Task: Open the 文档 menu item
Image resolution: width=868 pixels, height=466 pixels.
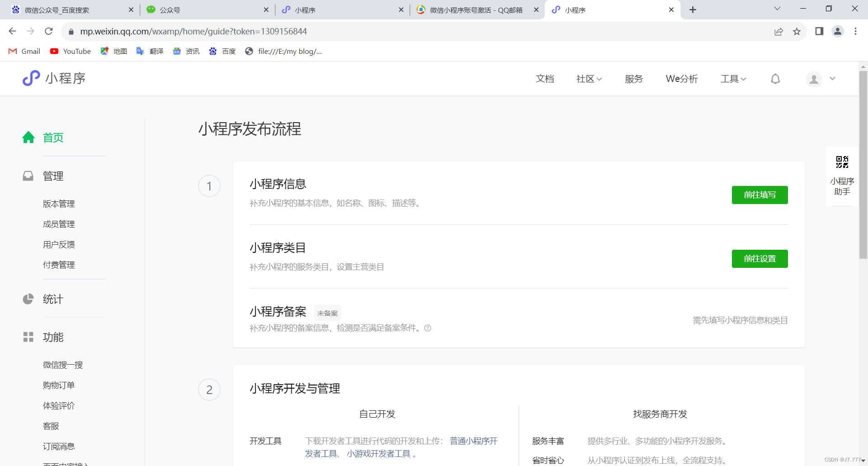Action: pos(545,79)
